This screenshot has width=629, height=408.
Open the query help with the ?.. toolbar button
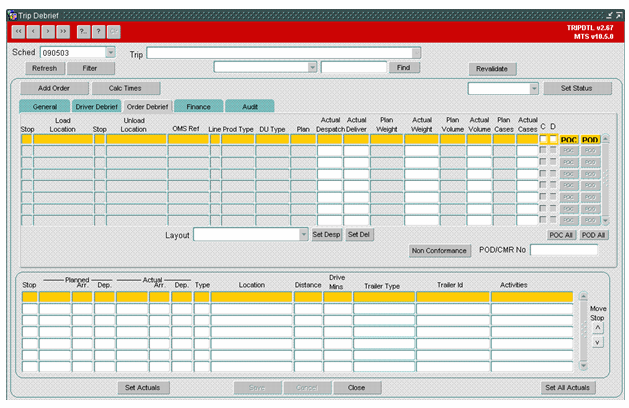point(83,32)
